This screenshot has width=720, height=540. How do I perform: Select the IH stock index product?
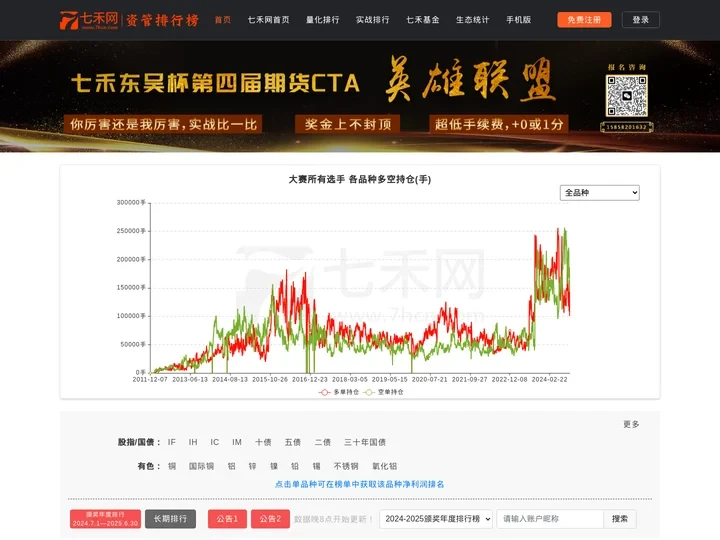pyautogui.click(x=193, y=442)
